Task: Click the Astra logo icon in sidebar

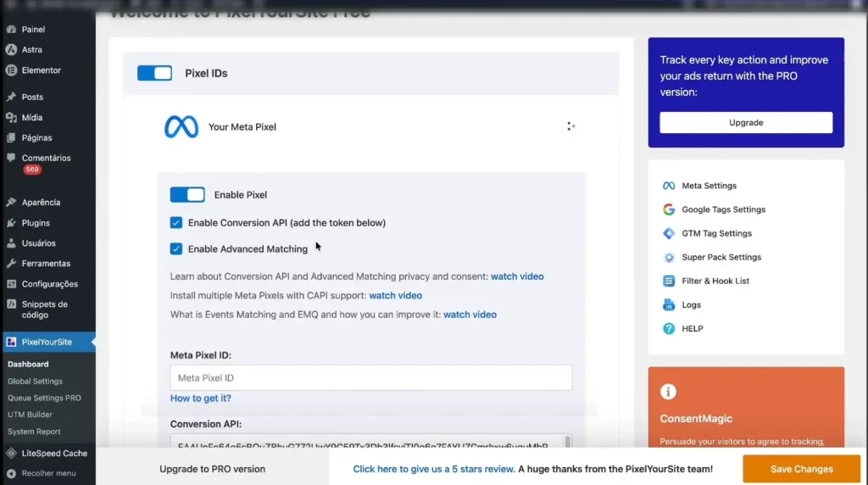Action: pyautogui.click(x=11, y=50)
